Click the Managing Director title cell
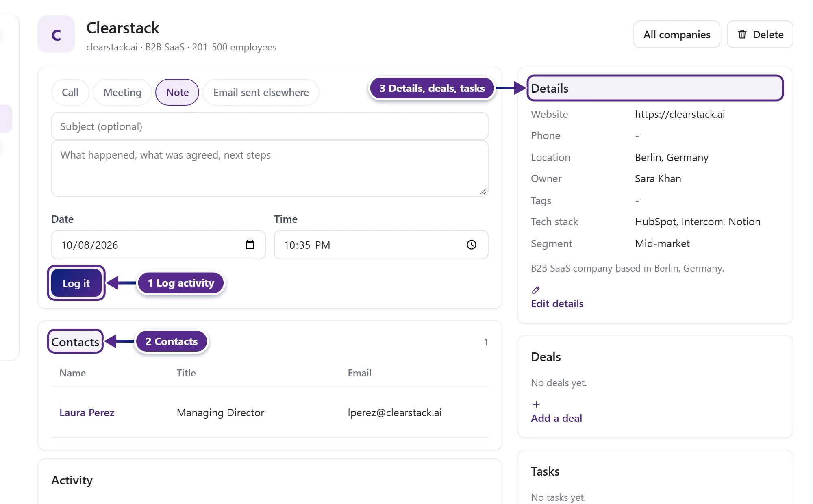This screenshot has height=504, width=813. (x=220, y=413)
